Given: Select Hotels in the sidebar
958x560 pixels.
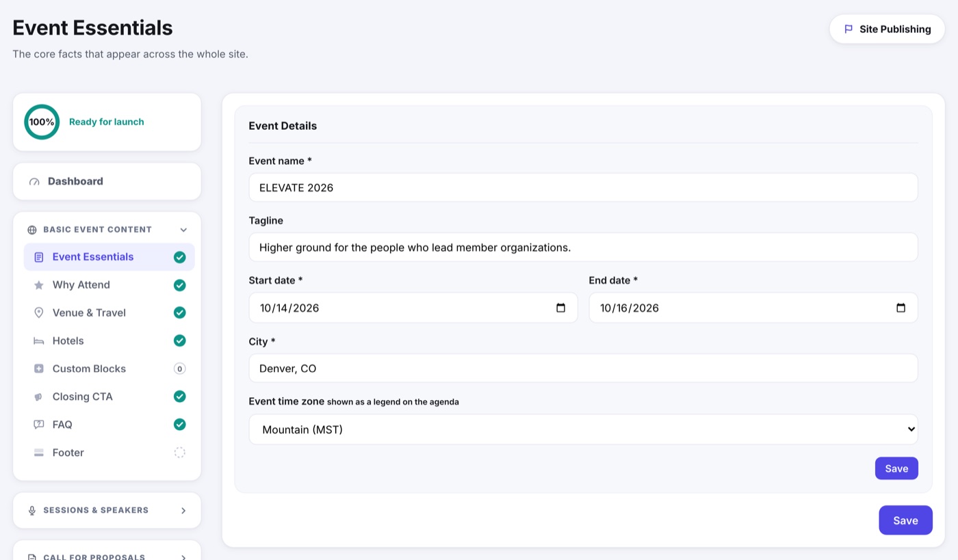Looking at the screenshot, I should pyautogui.click(x=109, y=341).
